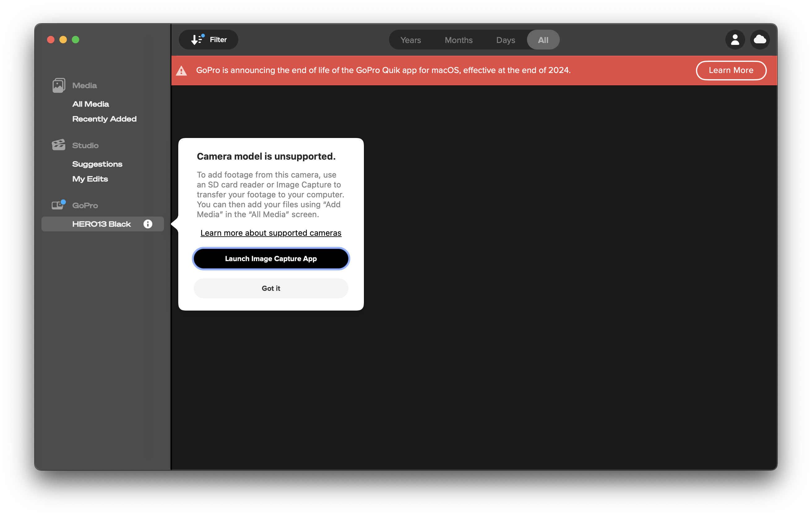This screenshot has height=516, width=812.
Task: Click the Filter sort icon
Action: tap(197, 40)
